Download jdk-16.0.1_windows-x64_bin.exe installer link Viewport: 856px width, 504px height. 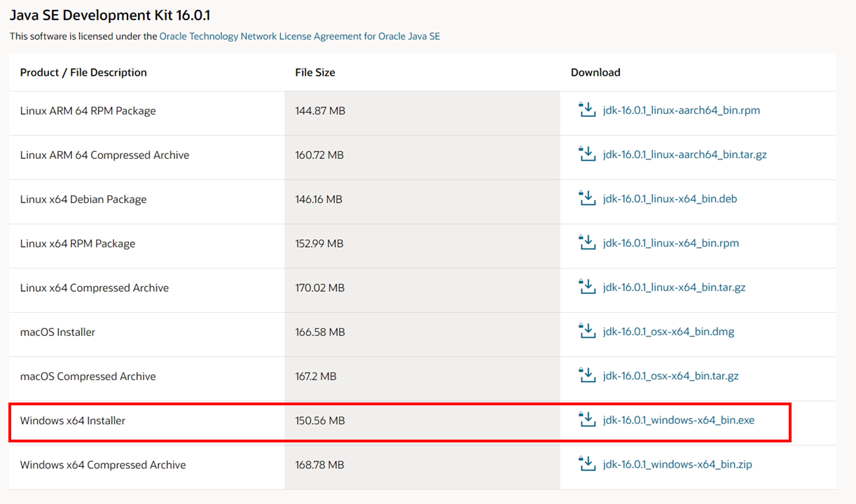[x=679, y=421]
